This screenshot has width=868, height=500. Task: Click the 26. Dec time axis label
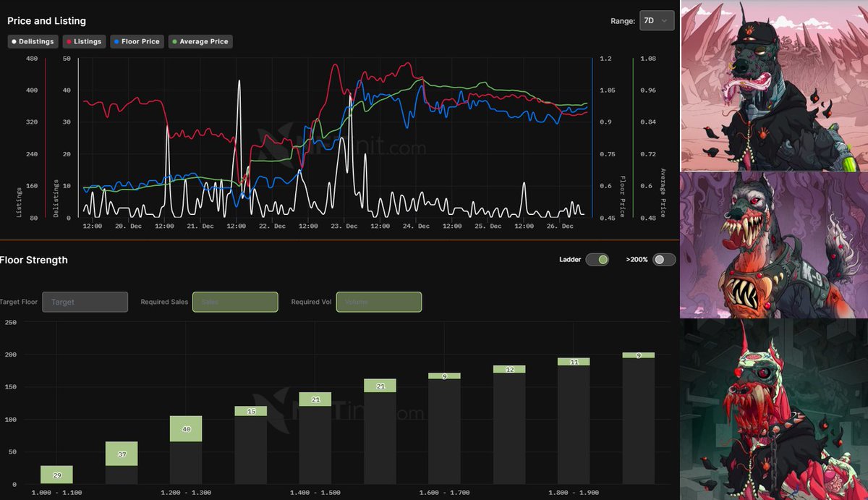pyautogui.click(x=560, y=226)
